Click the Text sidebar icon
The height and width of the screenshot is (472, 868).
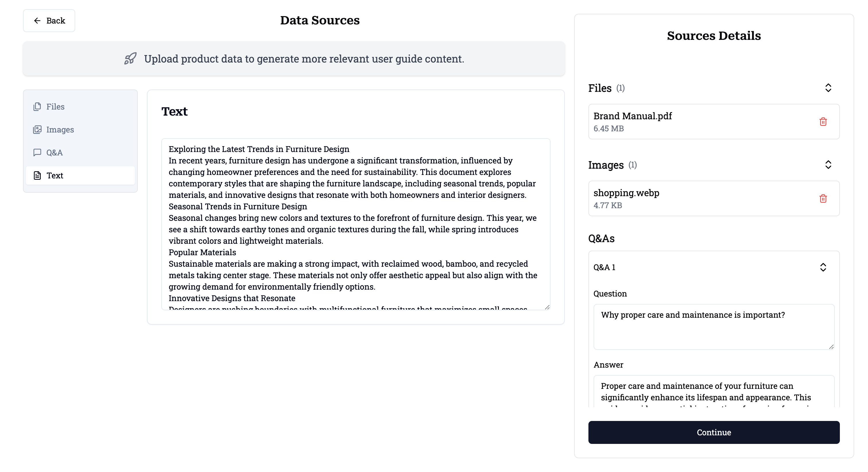tap(37, 175)
